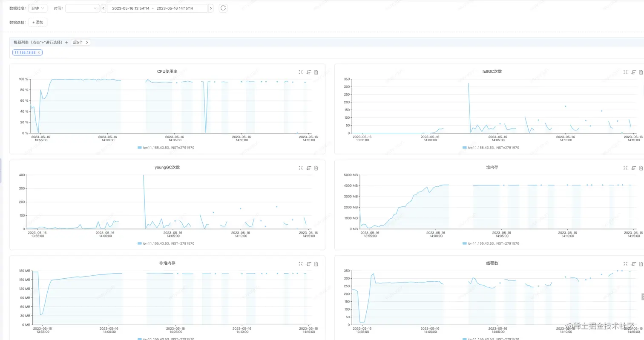Click the 非堆内存 chart title
The image size is (644, 340).
point(167,263)
